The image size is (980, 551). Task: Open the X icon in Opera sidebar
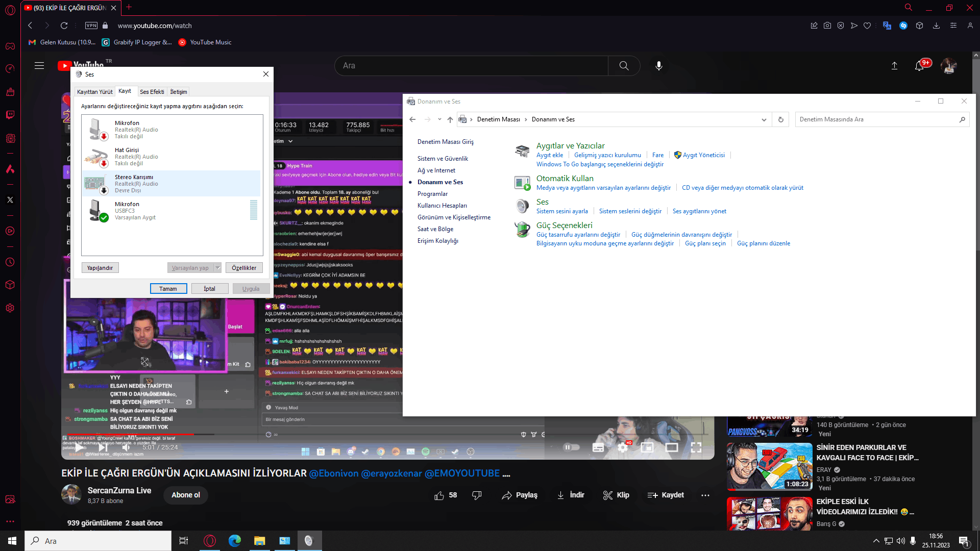click(x=10, y=200)
